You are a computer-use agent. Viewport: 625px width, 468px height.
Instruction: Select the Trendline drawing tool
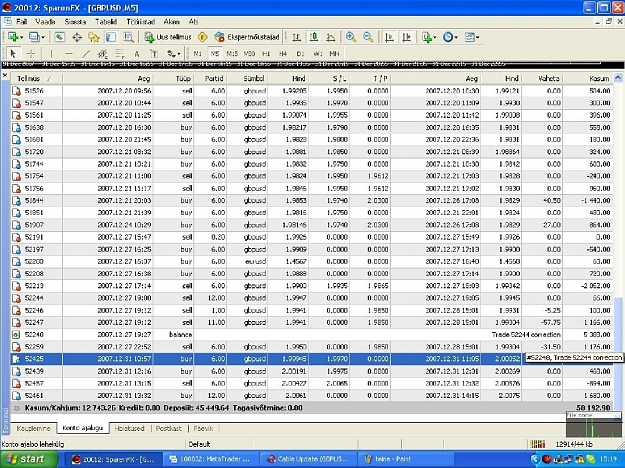point(86,53)
